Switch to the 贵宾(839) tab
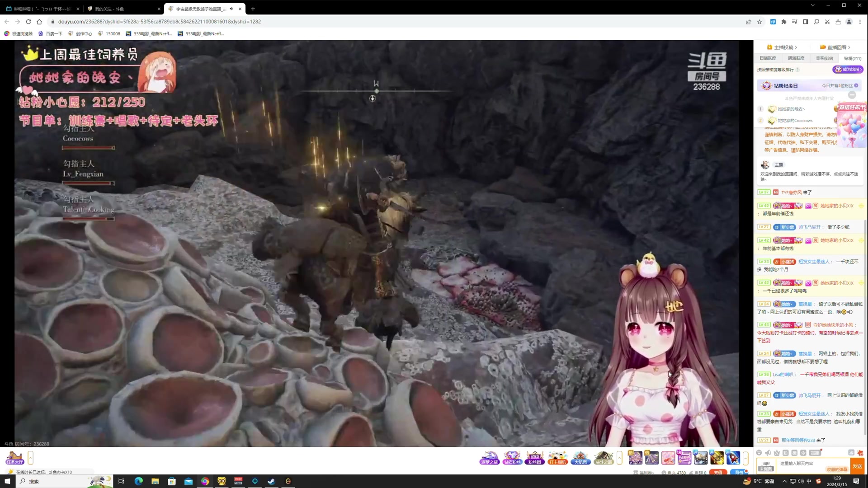The height and width of the screenshot is (488, 868). click(824, 58)
